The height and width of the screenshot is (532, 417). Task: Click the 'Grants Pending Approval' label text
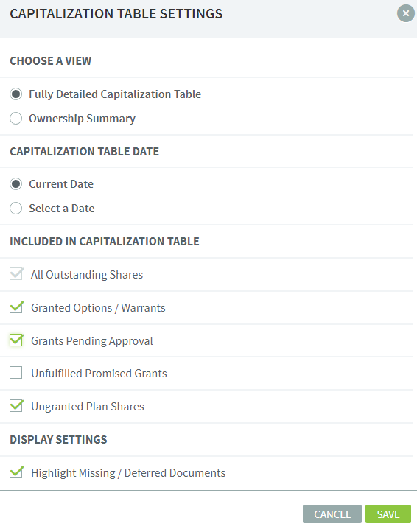pos(92,341)
